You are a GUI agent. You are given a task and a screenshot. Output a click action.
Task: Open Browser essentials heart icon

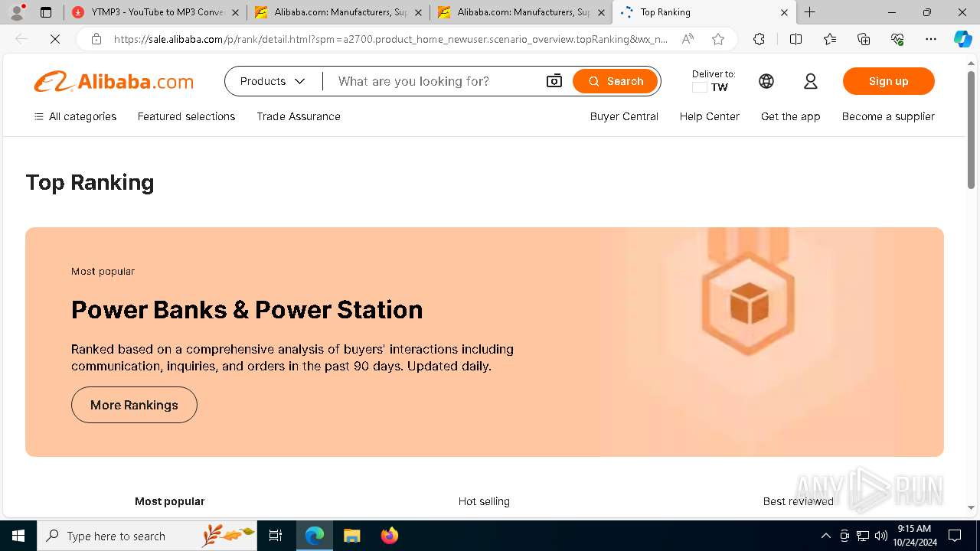[x=898, y=39]
